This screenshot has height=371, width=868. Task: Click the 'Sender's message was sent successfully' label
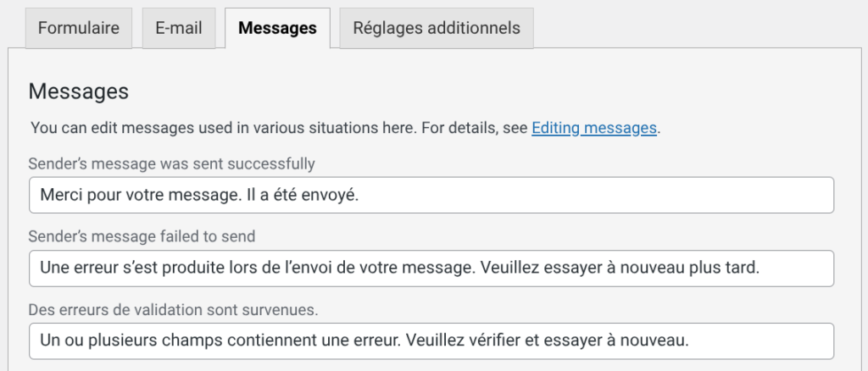click(x=171, y=163)
